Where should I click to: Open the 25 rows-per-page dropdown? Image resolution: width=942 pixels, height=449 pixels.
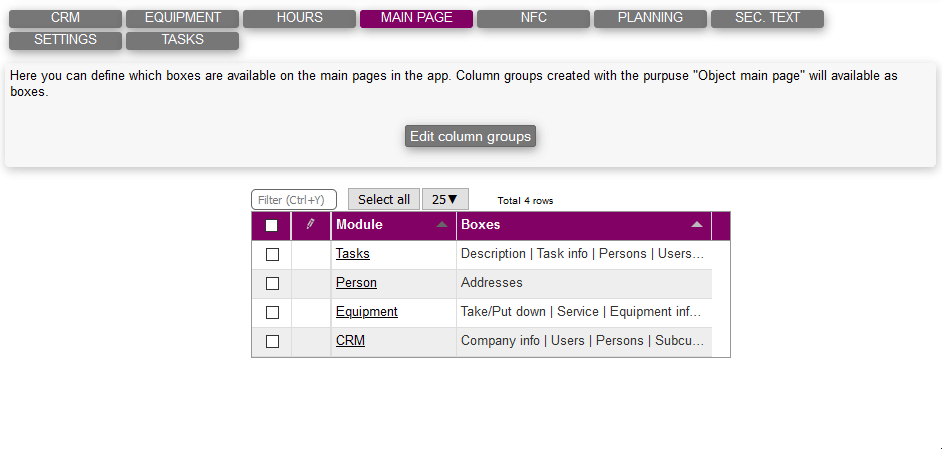point(445,199)
